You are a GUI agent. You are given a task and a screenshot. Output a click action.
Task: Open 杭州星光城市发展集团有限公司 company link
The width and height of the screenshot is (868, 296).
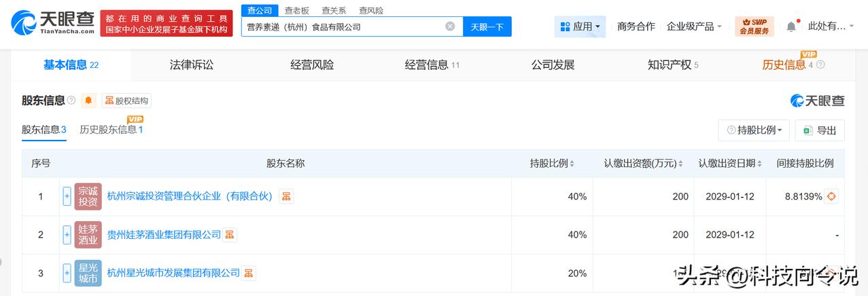[x=174, y=273]
